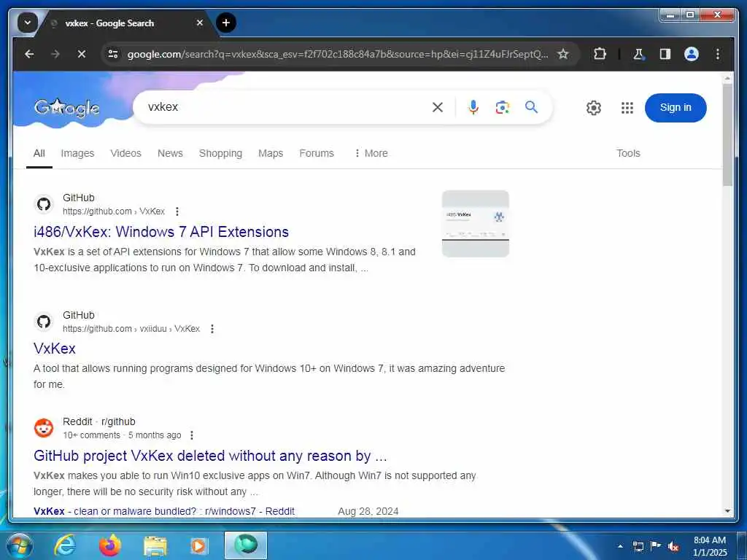Start voice search with the microphone
The image size is (747, 560).
click(x=473, y=107)
